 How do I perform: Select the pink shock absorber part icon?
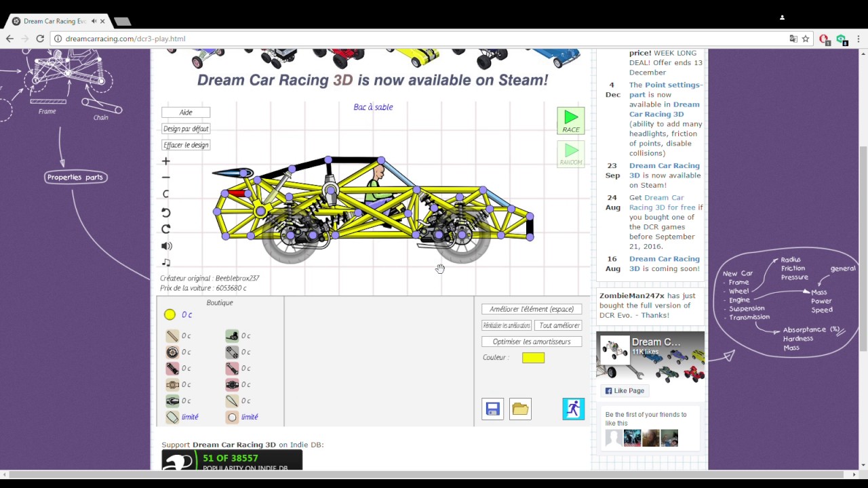[x=232, y=368]
